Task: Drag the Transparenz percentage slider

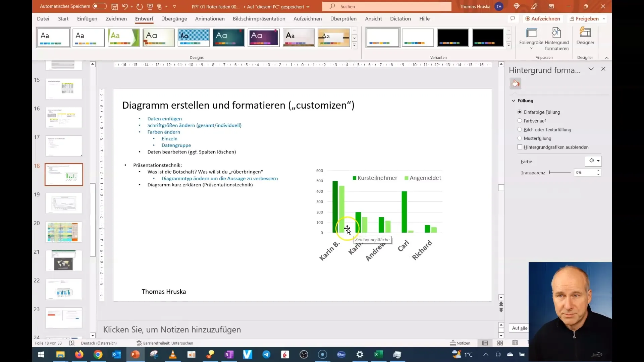Action: [550, 172]
